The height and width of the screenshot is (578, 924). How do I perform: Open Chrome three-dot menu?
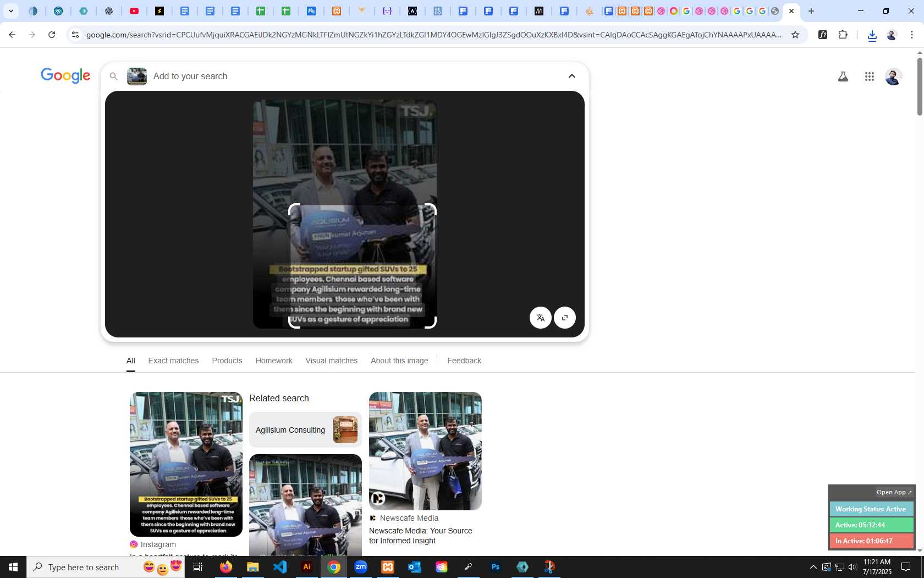point(911,35)
